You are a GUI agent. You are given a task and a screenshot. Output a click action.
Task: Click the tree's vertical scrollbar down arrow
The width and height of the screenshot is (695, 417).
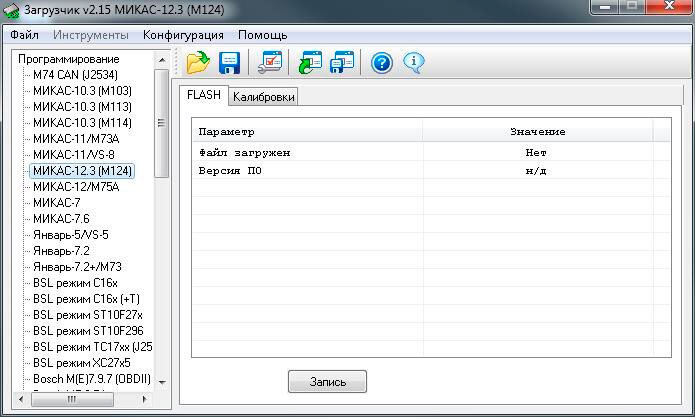[x=162, y=382]
